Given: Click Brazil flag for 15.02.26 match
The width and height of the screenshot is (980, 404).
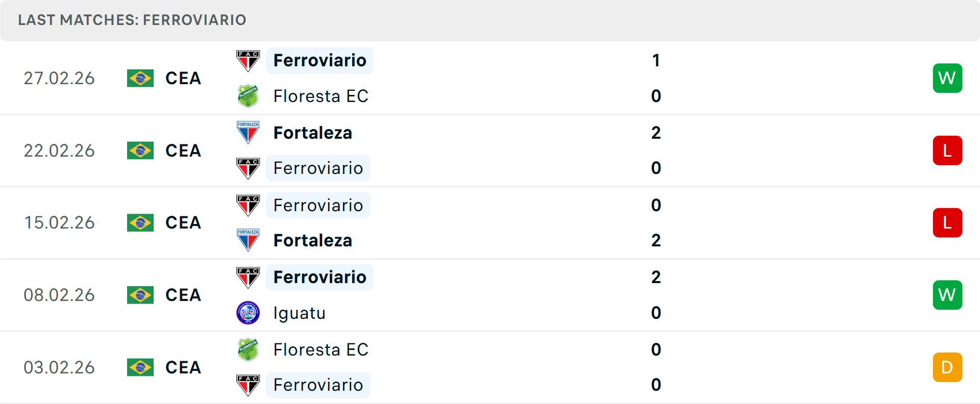Looking at the screenshot, I should pyautogui.click(x=140, y=223).
